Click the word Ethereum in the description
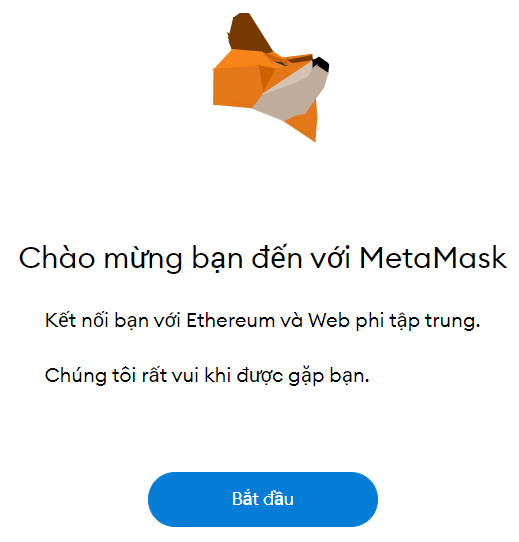519x542 pixels. (230, 320)
